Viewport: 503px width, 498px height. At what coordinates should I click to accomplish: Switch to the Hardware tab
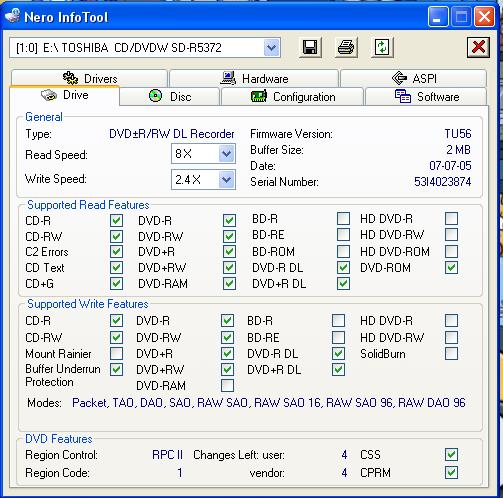click(x=254, y=78)
